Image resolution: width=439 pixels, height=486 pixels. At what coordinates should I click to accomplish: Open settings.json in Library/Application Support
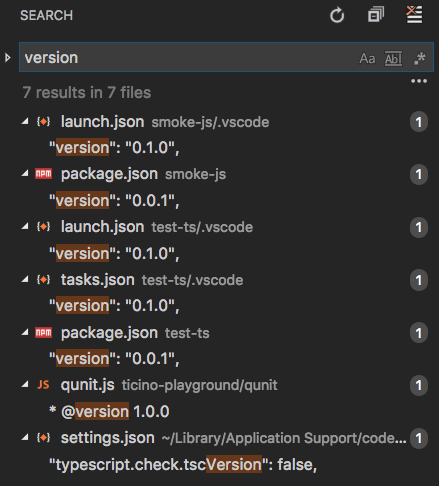(x=108, y=438)
